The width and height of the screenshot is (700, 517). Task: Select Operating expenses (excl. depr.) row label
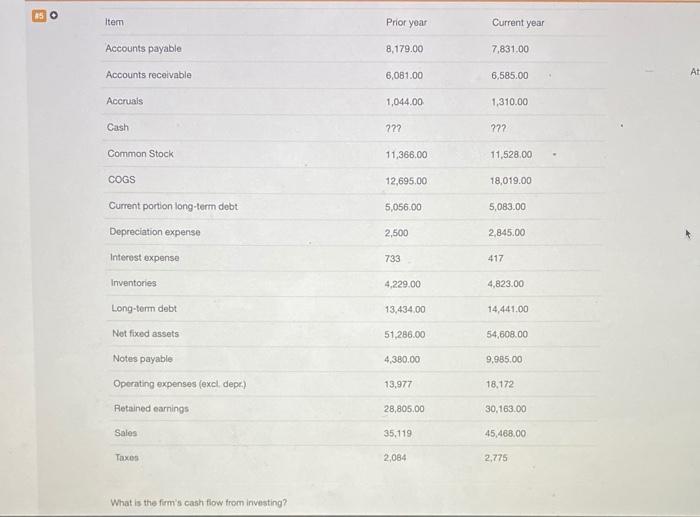click(179, 384)
